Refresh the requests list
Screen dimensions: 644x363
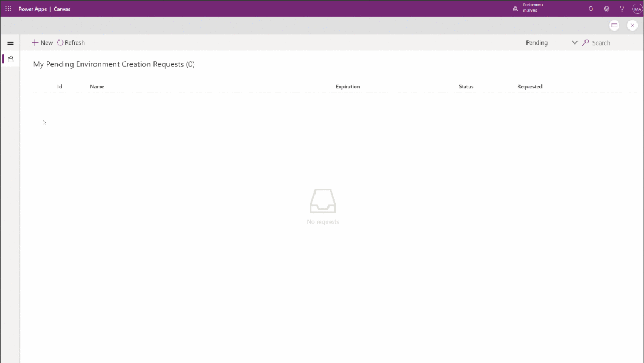(x=71, y=43)
